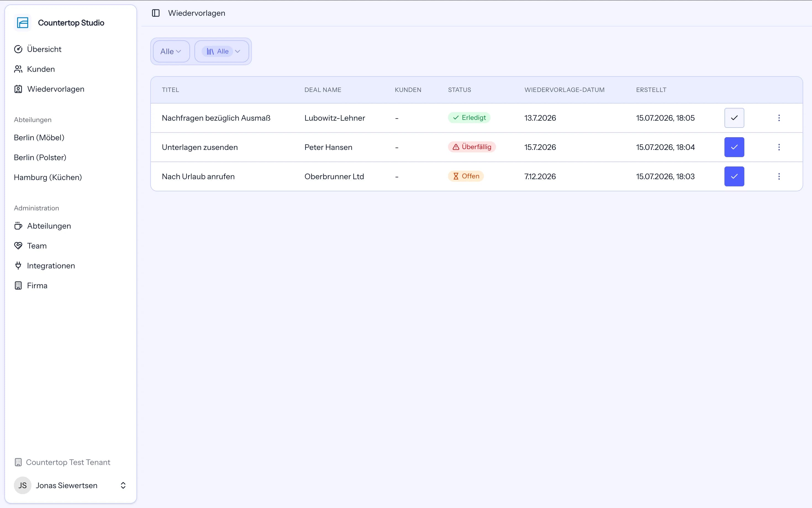Click the WIEDERVORLAGE-DATUM column header
This screenshot has width=812, height=508.
tap(565, 90)
